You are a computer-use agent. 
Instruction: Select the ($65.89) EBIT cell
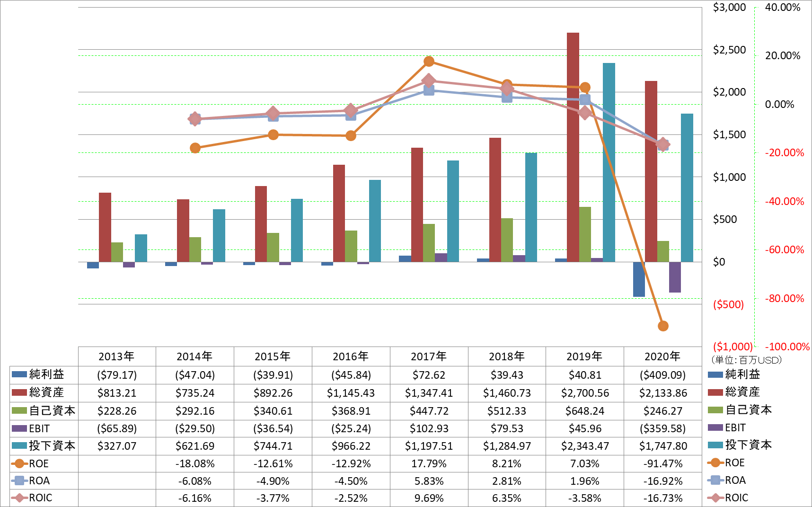coord(117,428)
